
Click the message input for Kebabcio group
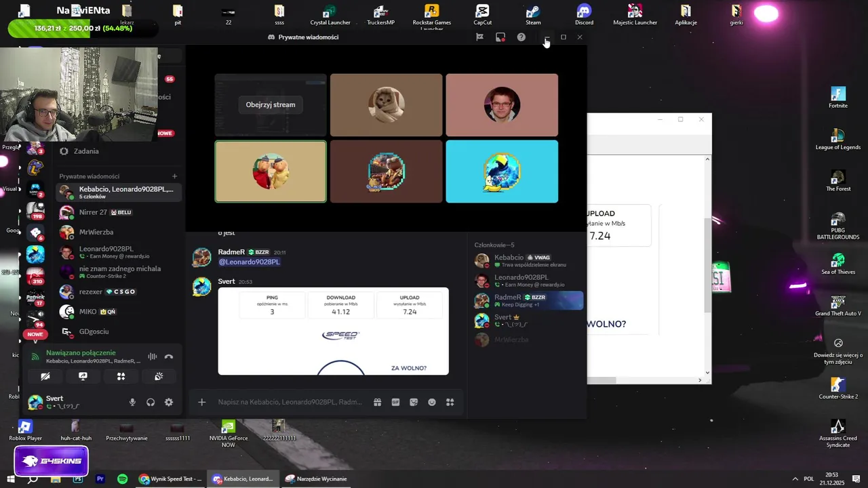click(x=290, y=402)
